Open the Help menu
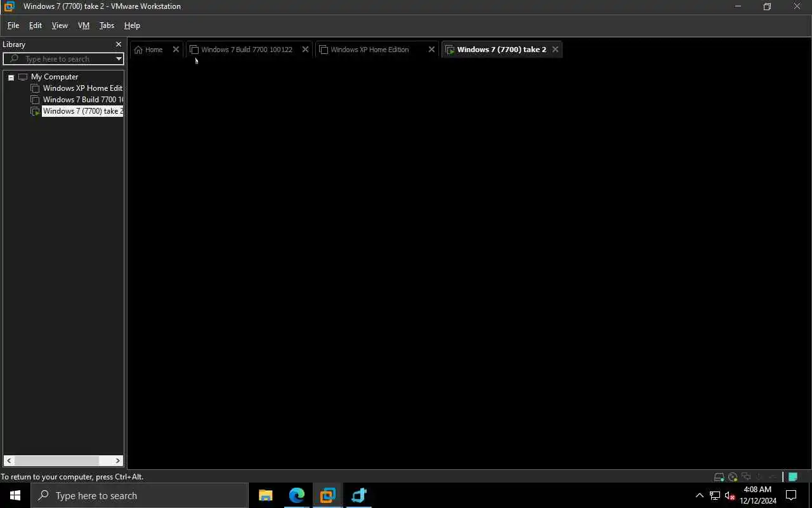The width and height of the screenshot is (812, 508). click(132, 25)
